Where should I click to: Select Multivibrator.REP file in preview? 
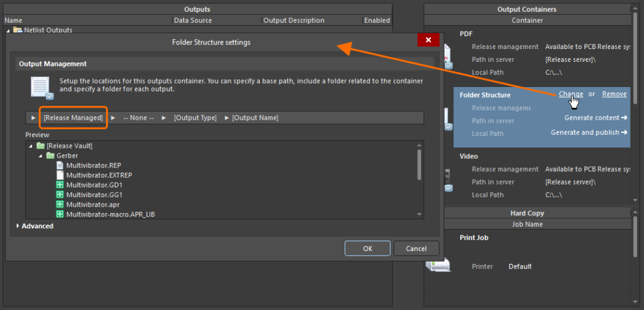point(93,166)
